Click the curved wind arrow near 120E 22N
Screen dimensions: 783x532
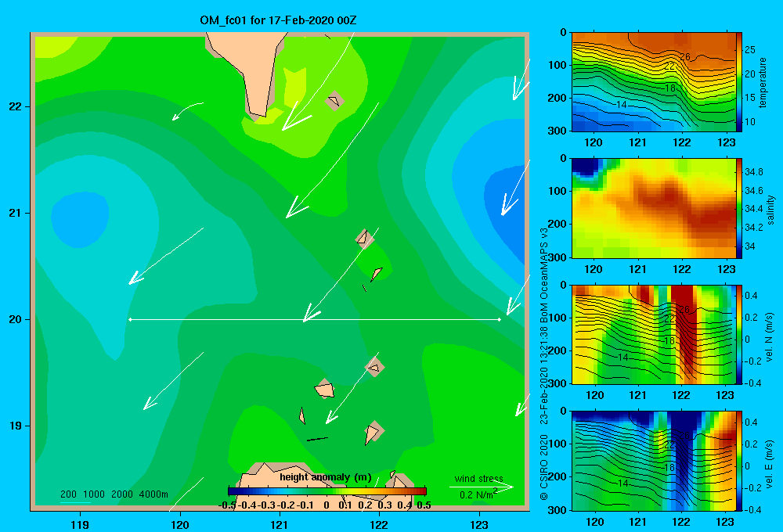pos(187,111)
